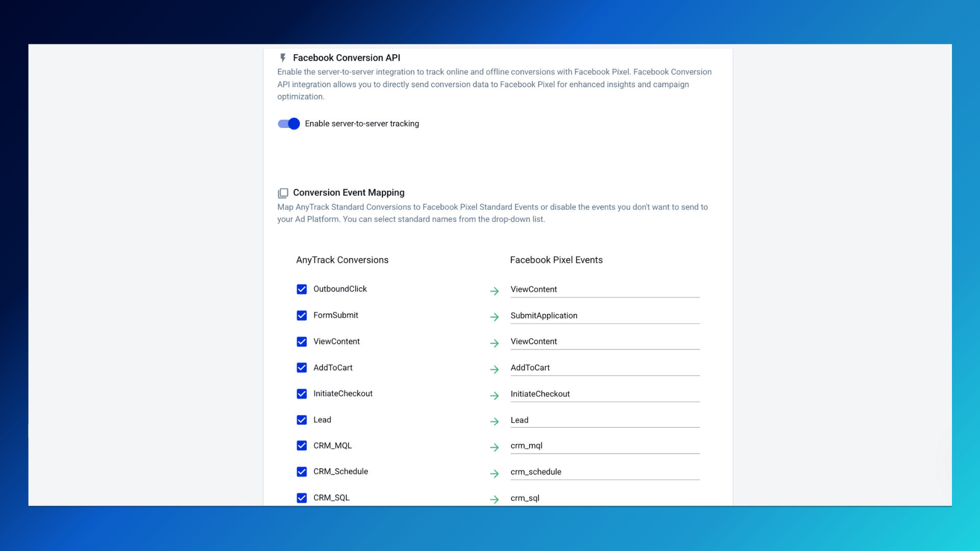The width and height of the screenshot is (980, 551).
Task: Click the green arrow next to OutboundClick
Action: pyautogui.click(x=494, y=291)
